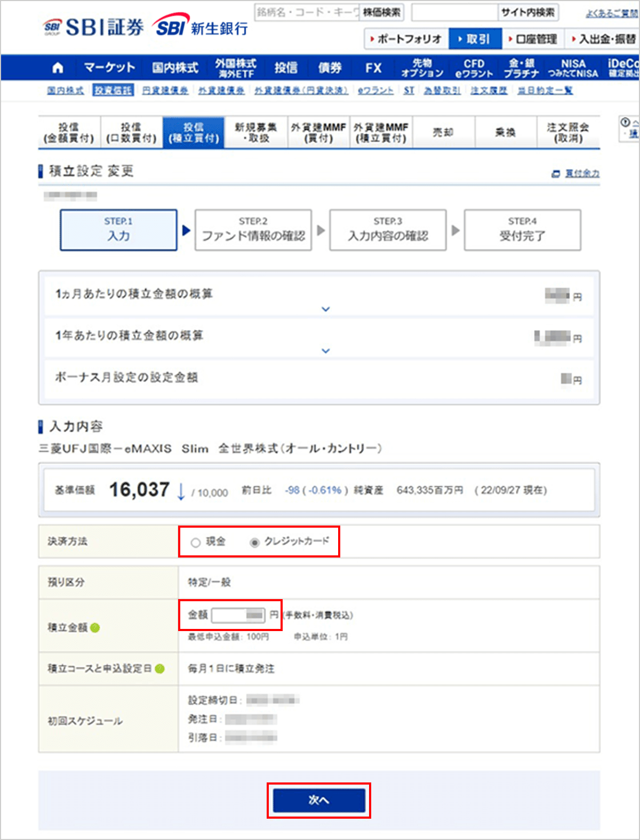Click the 銘柄名 stock search input field

[x=307, y=12]
